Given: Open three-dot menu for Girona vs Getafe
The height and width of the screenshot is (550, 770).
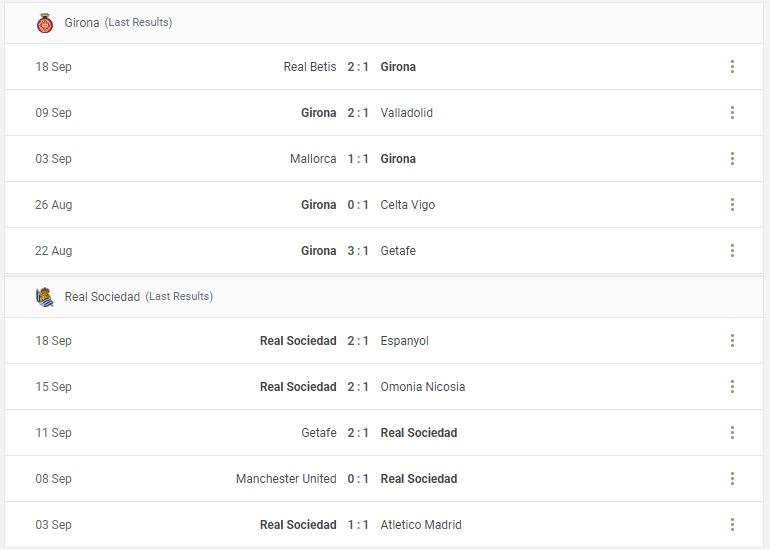Looking at the screenshot, I should 732,251.
